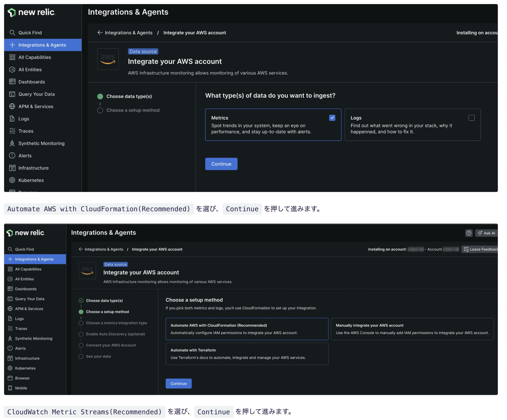
Task: Open APM & Services in bottom sidebar
Action: pyautogui.click(x=35, y=309)
